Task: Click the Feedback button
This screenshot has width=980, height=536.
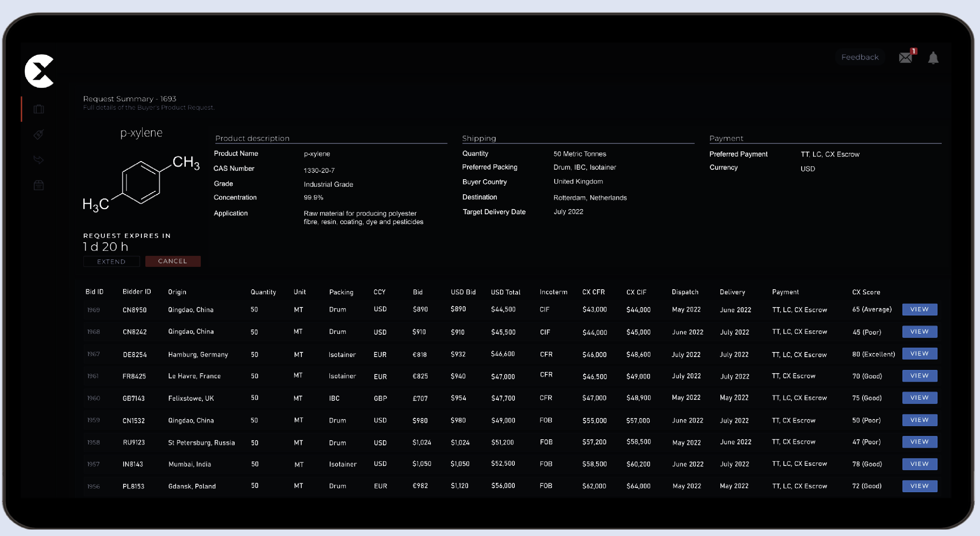Action: coord(860,57)
